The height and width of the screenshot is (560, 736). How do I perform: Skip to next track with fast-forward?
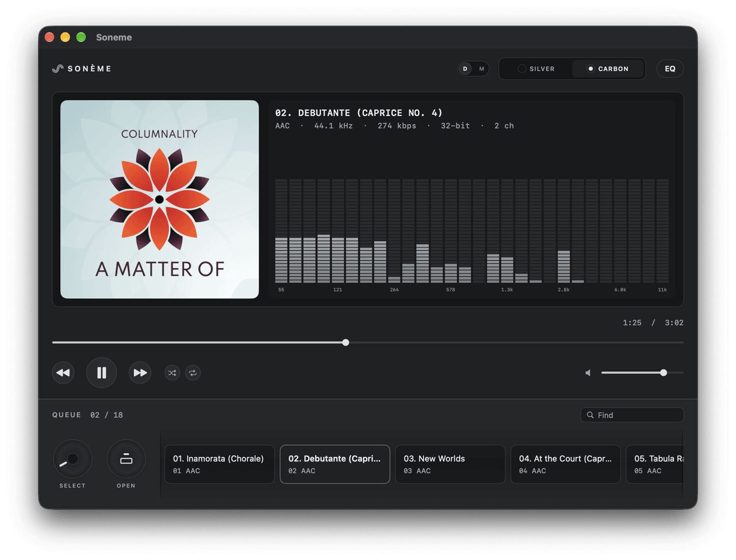(x=140, y=373)
